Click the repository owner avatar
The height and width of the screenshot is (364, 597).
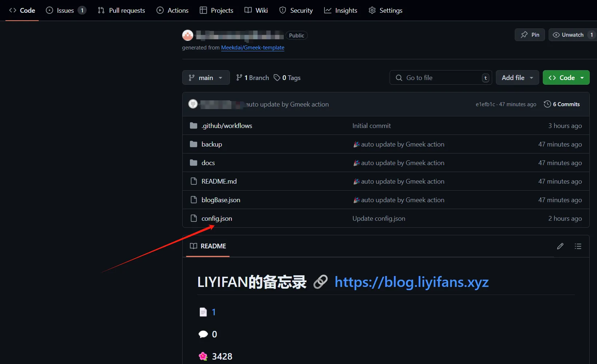[188, 35]
